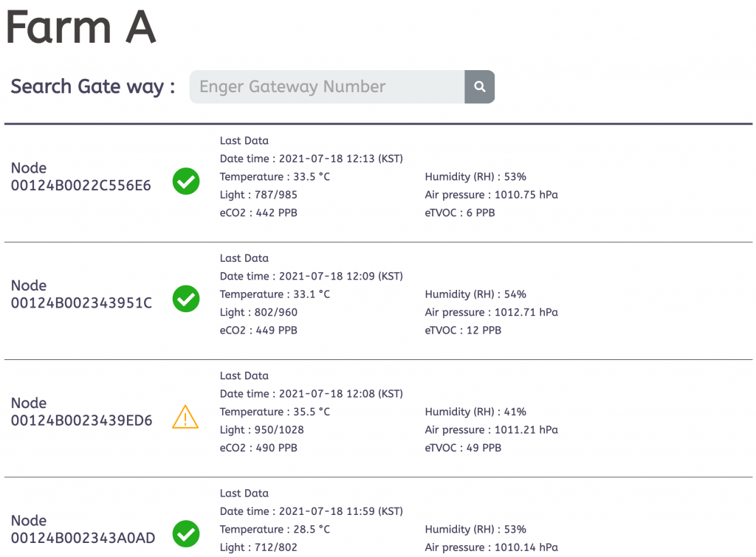Screen dimensions: 756x557
Task: Click eTVOC 49 PPB reading
Action: (x=463, y=448)
